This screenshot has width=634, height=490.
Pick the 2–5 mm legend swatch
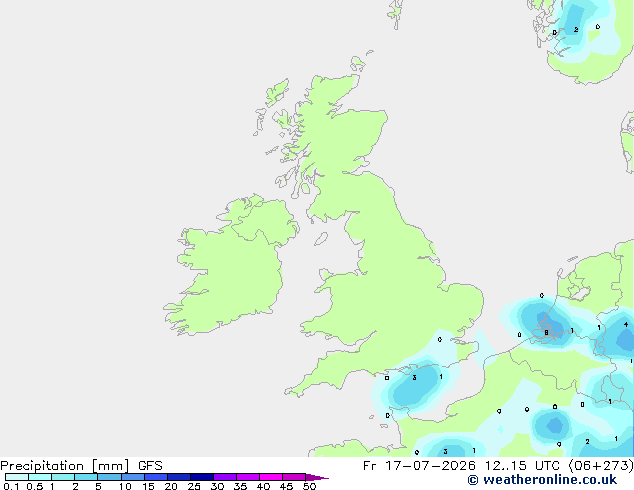86,477
